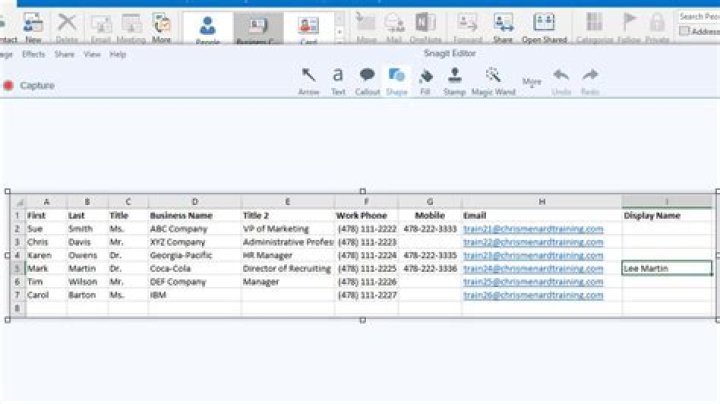Viewport: 720px width, 404px height.
Task: Open the More communicate options in Outlook
Action: coord(162,28)
